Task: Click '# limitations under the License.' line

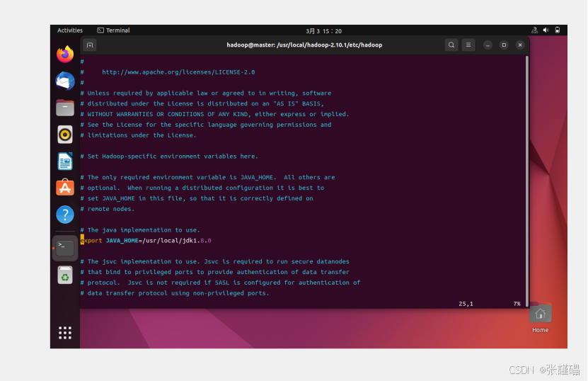Action: coord(139,135)
